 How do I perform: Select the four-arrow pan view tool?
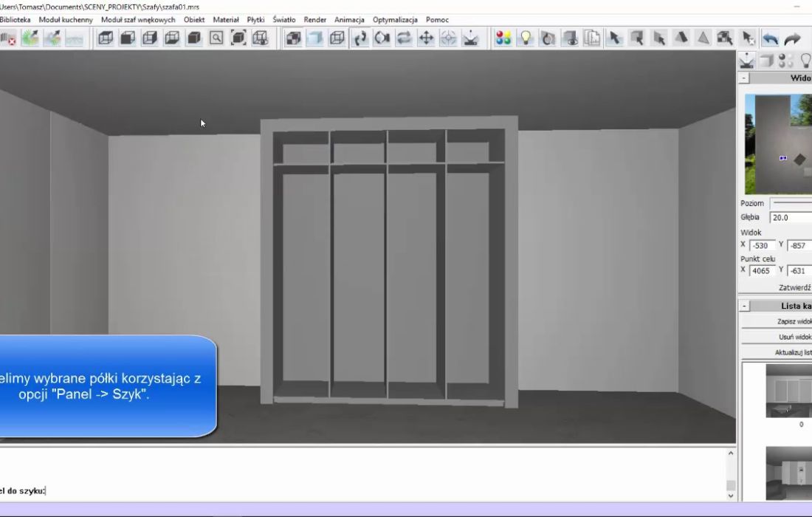pyautogui.click(x=426, y=38)
